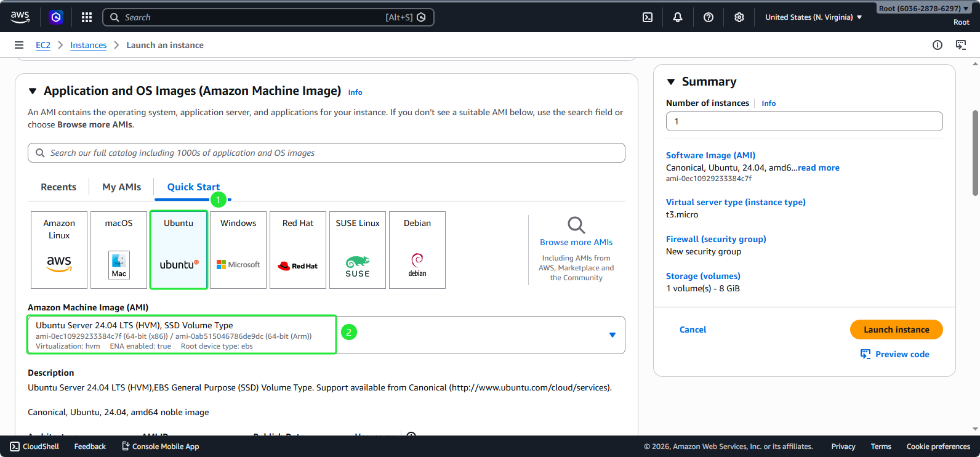Image resolution: width=980 pixels, height=457 pixels.
Task: Click read more in Software Image summary
Action: click(819, 168)
